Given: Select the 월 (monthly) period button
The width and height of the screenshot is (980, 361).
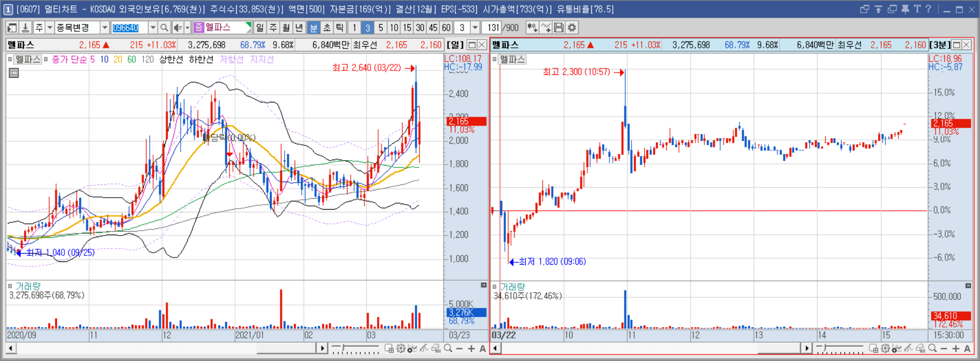Looking at the screenshot, I should coord(286,28).
